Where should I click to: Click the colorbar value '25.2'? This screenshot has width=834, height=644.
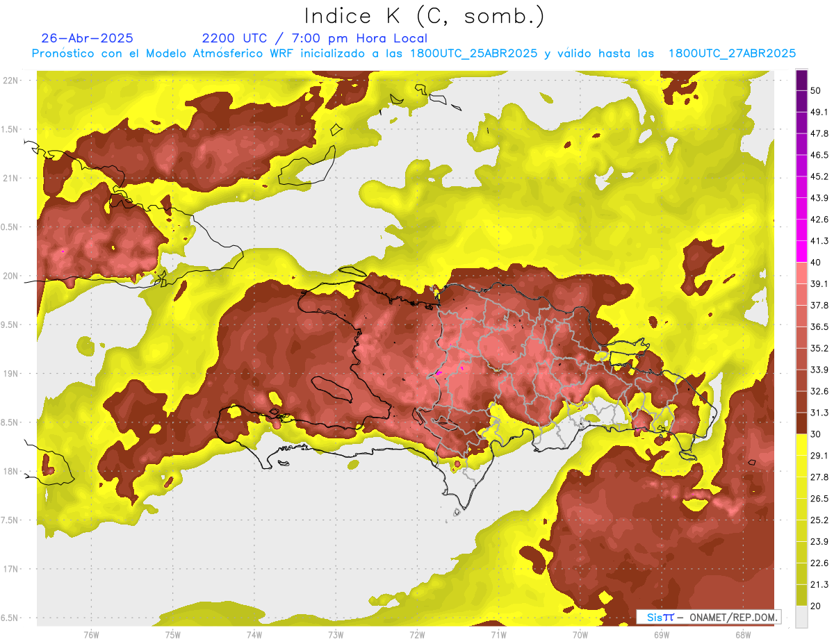[819, 520]
